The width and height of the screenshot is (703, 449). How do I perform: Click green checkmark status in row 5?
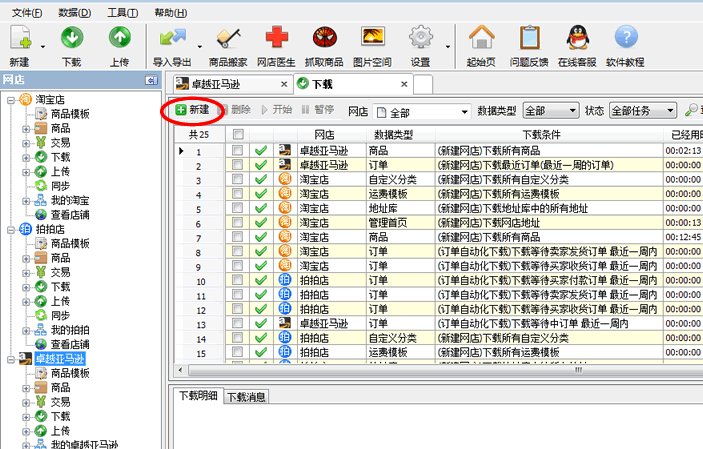[x=261, y=208]
